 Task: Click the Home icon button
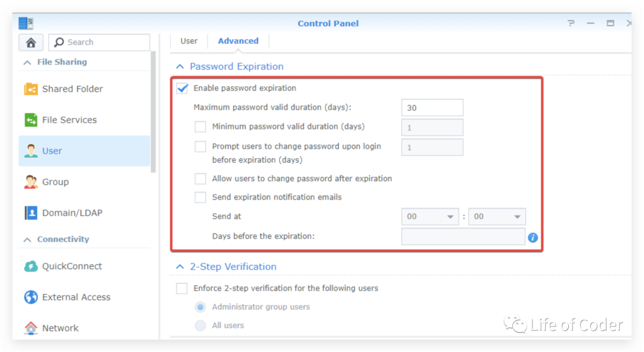[x=31, y=42]
